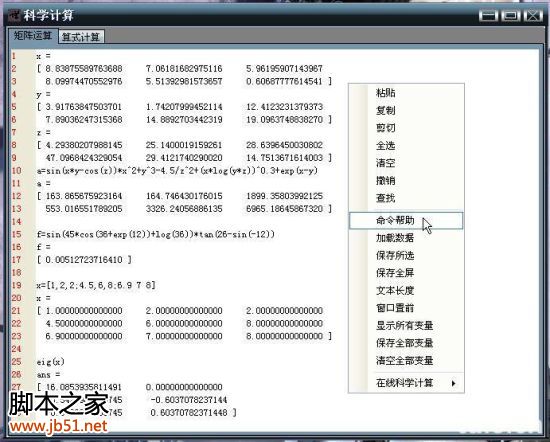Click the expression line starting a=sin(x*y-cos(z))

(177, 171)
